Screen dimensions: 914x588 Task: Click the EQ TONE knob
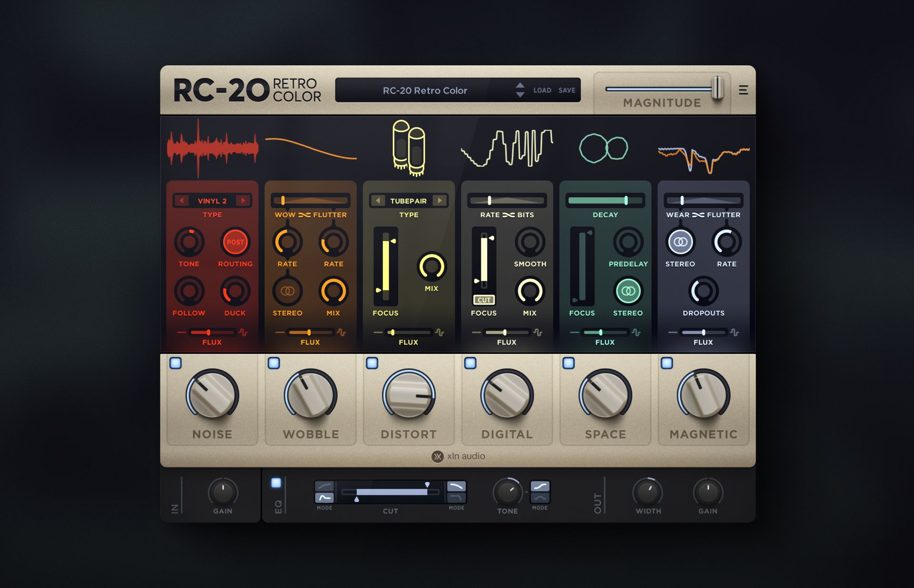(507, 492)
